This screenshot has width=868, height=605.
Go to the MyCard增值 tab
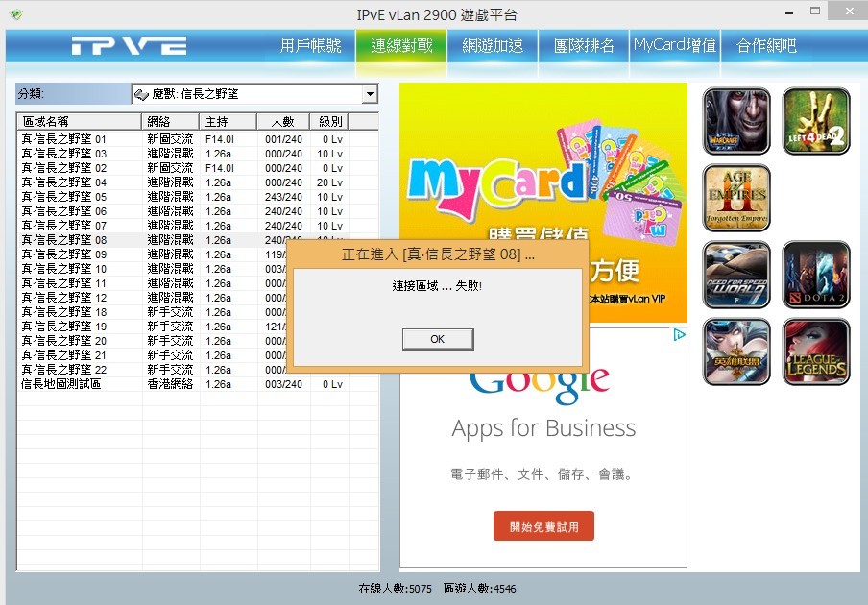click(x=674, y=46)
